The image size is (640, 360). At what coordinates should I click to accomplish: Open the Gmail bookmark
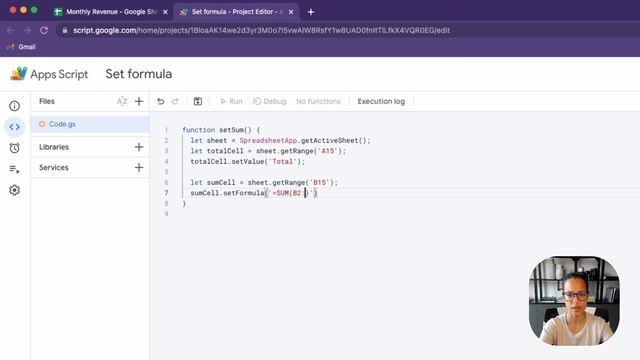tap(21, 47)
